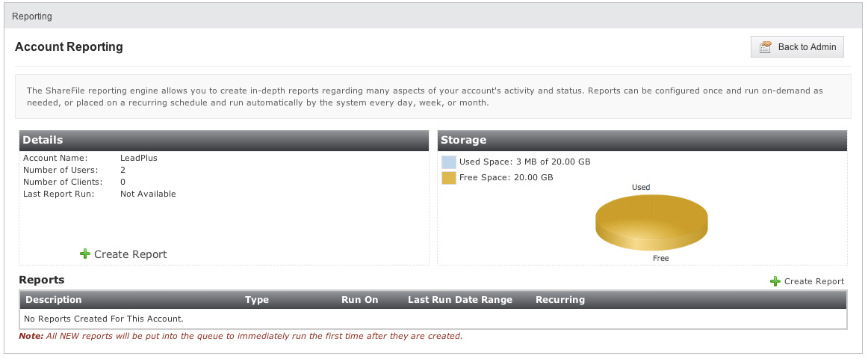Click the Details panel header

point(224,140)
